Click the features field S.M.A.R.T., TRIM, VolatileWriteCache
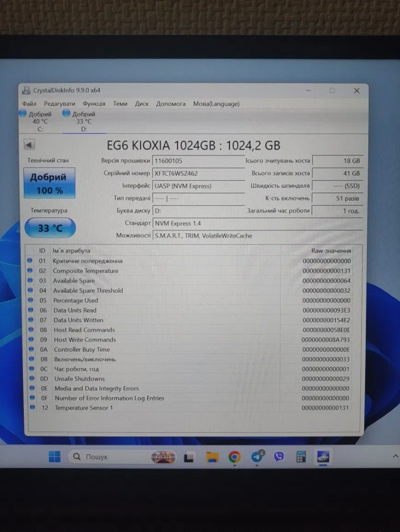400x532 pixels. 257,236
